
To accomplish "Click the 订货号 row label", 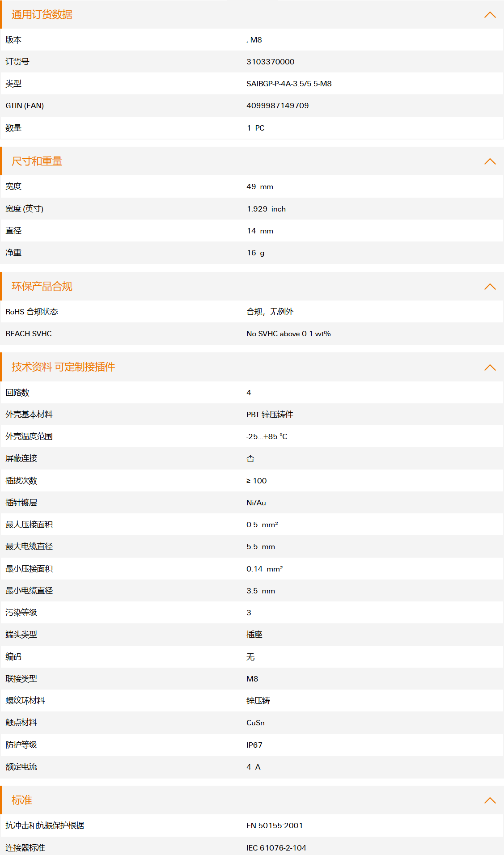I will pos(17,62).
